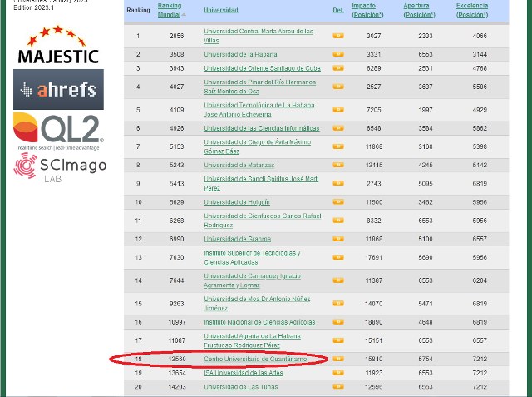Sort by Impacto (Posición) header
The image size is (532, 397).
(x=367, y=10)
